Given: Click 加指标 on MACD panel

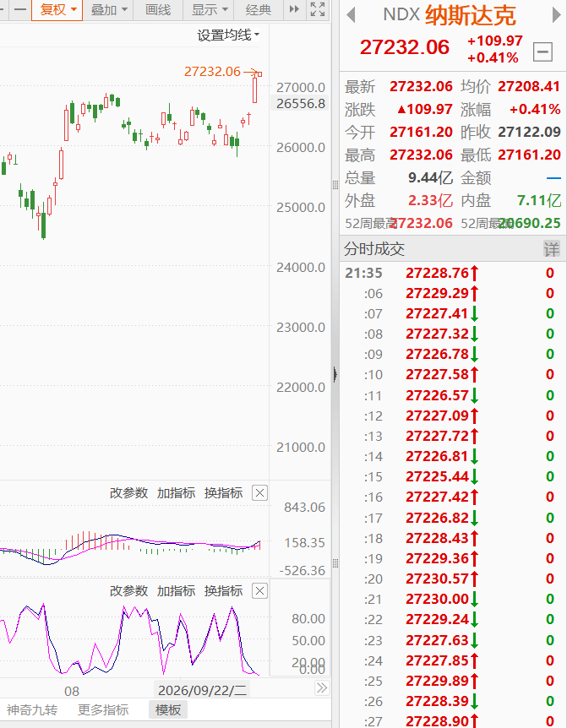Looking at the screenshot, I should coord(176,493).
